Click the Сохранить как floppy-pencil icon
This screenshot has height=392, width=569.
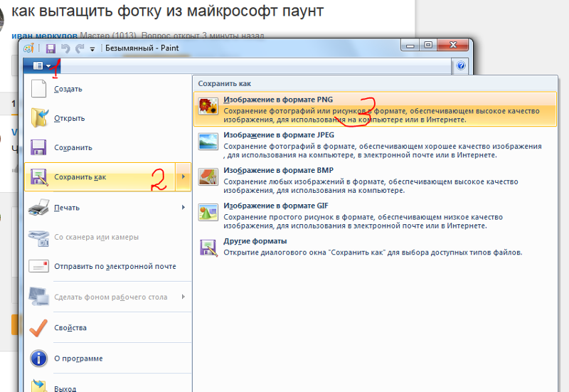click(39, 177)
